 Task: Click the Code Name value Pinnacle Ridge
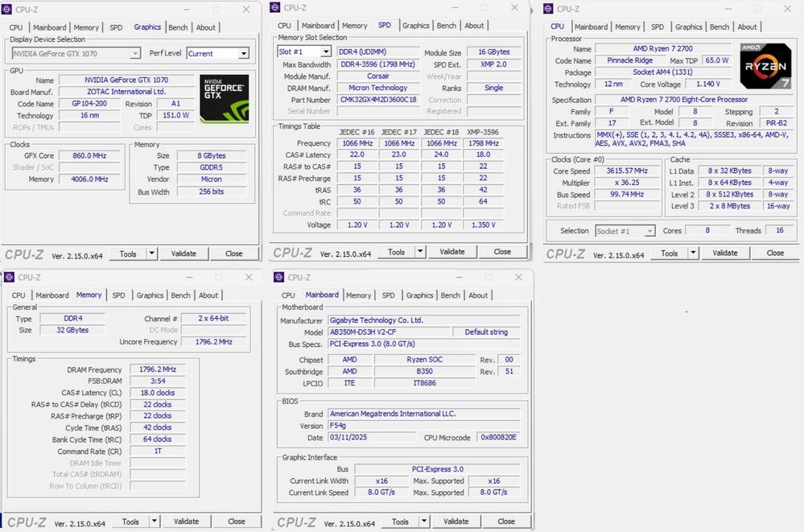pos(629,60)
